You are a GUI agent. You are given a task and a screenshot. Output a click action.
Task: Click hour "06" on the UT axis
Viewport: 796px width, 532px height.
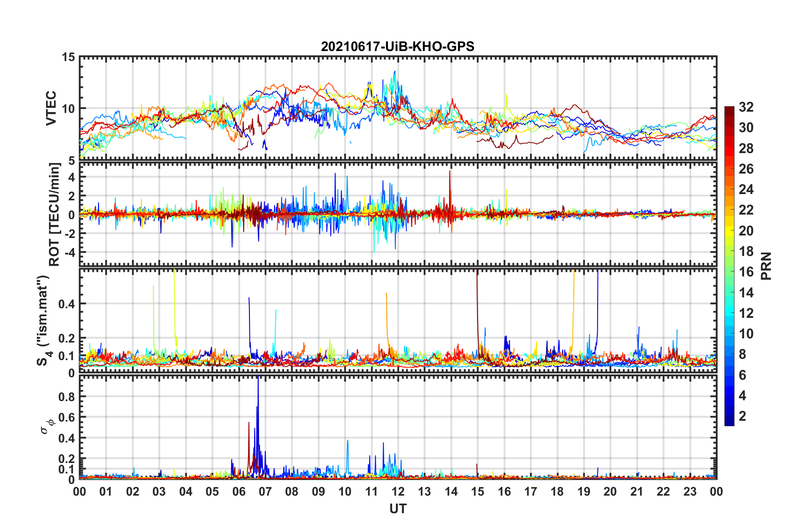pyautogui.click(x=239, y=491)
